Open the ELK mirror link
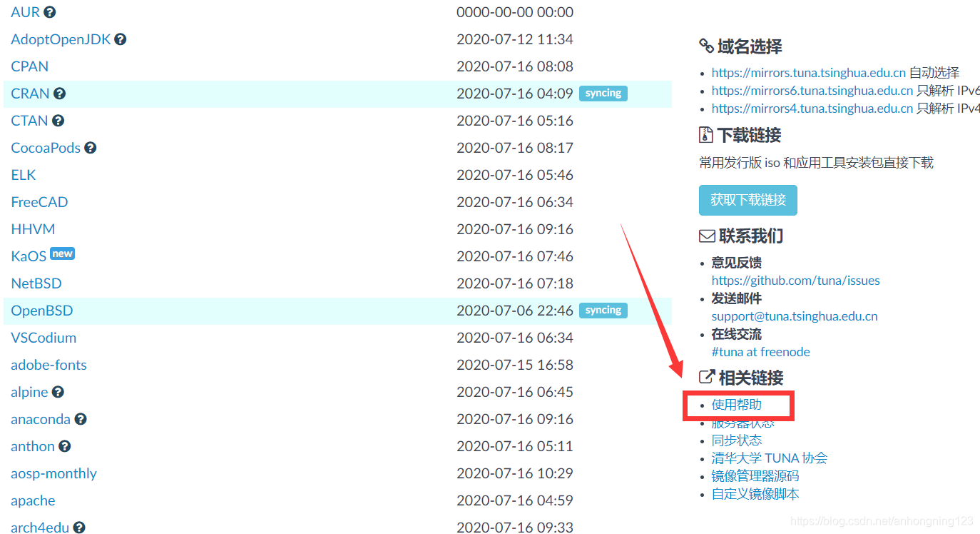The width and height of the screenshot is (980, 534). coord(24,175)
